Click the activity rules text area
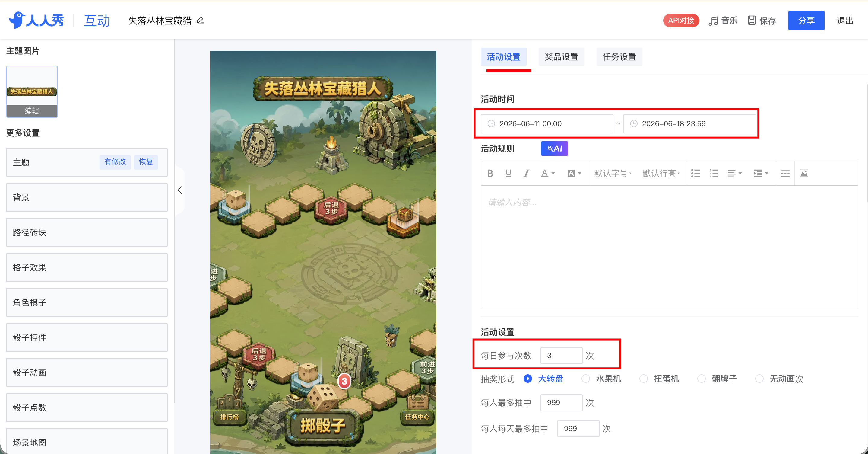868x454 pixels. point(669,246)
